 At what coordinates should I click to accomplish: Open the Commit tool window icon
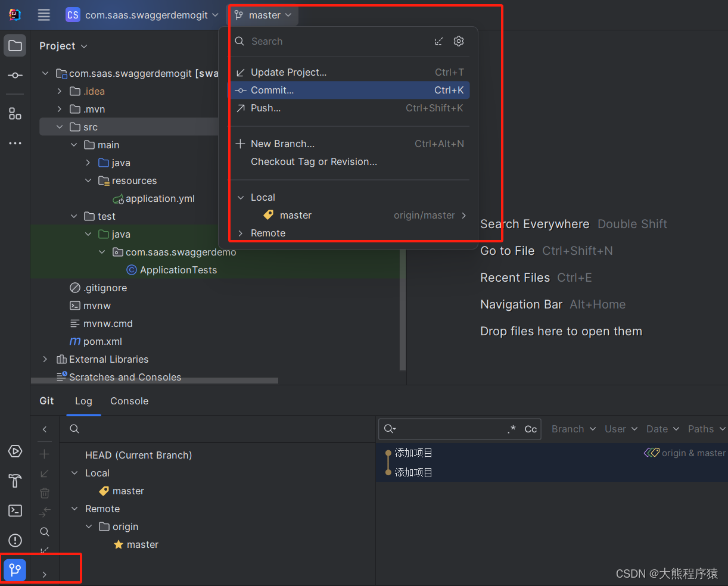coord(15,76)
